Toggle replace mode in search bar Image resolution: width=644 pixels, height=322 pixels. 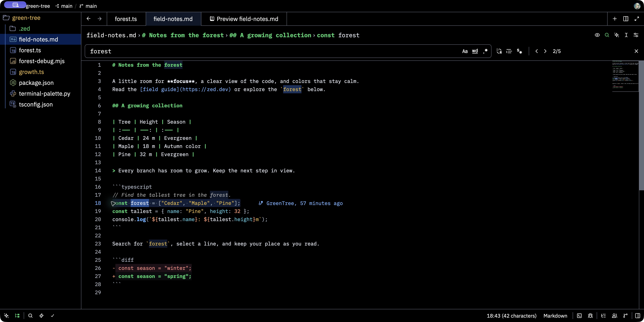(499, 51)
